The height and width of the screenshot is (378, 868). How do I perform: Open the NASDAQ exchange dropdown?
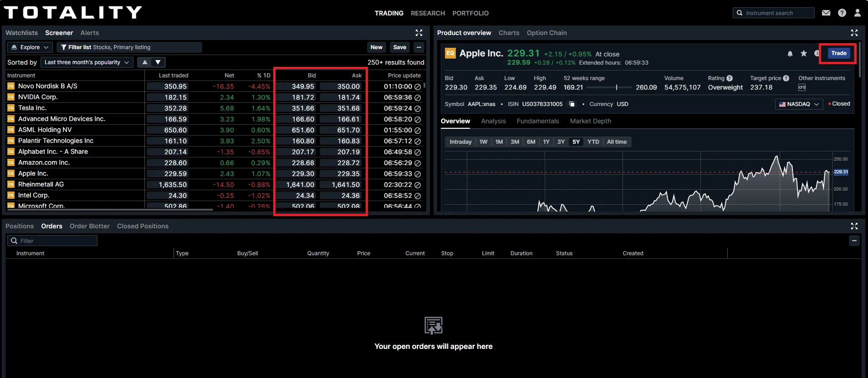[799, 104]
